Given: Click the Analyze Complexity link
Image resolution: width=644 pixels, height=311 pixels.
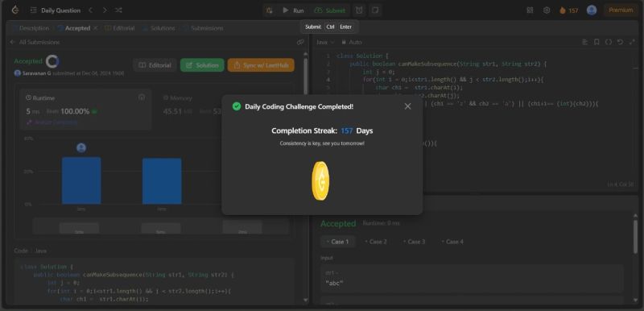Looking at the screenshot, I should point(52,122).
